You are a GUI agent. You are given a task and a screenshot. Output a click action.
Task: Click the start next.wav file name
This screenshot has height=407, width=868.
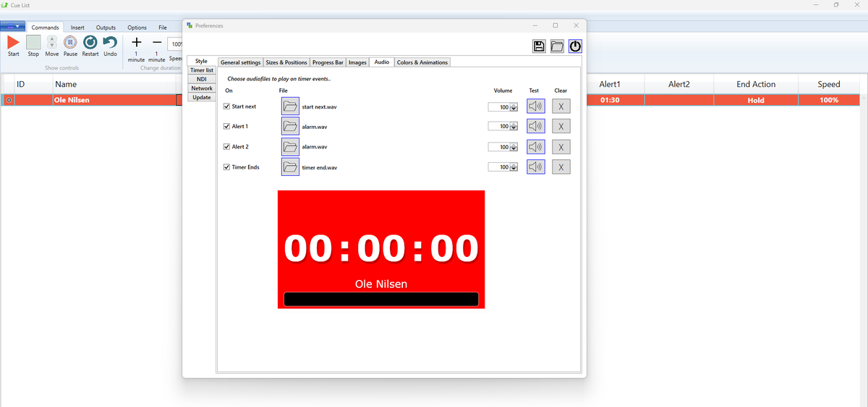[319, 106]
